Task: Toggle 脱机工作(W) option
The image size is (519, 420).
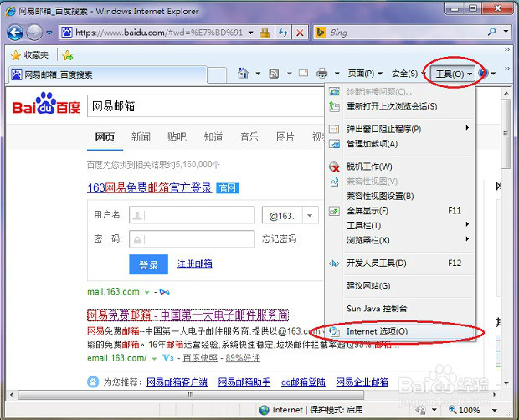Action: [x=400, y=166]
